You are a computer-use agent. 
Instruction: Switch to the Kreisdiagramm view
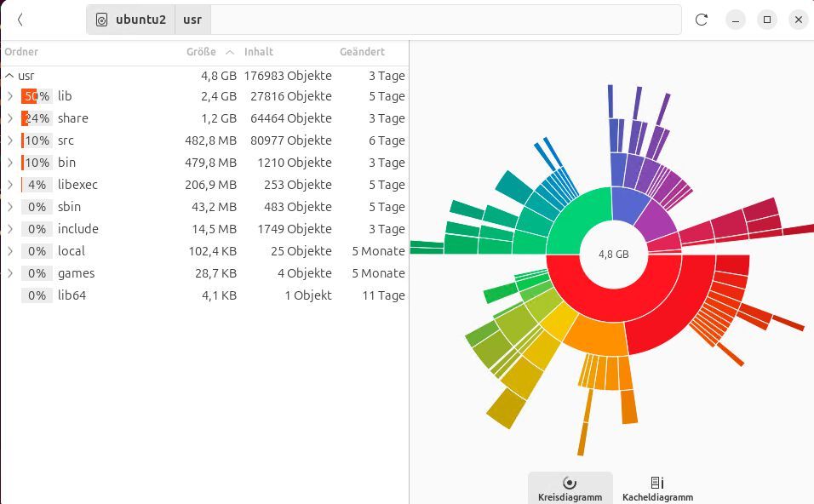(x=570, y=489)
